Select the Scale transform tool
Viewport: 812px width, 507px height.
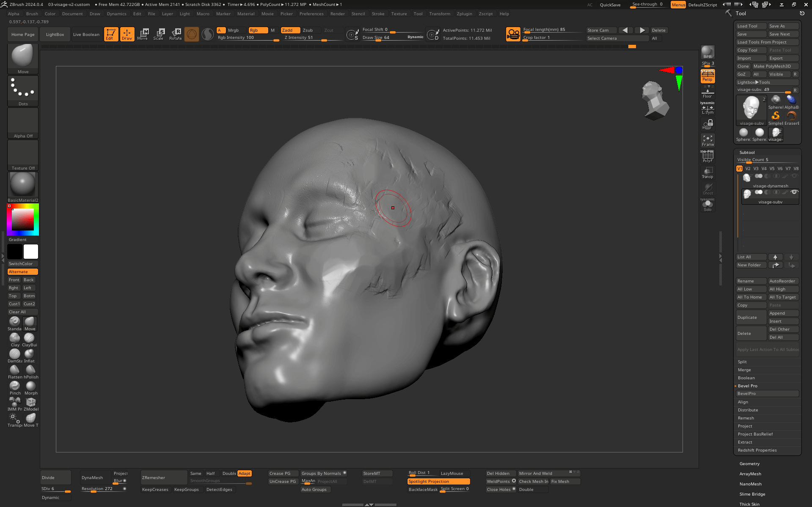click(x=159, y=34)
